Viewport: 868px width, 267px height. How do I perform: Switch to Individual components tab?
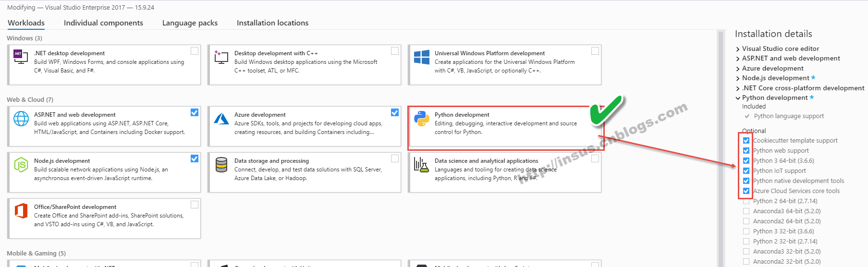(103, 23)
